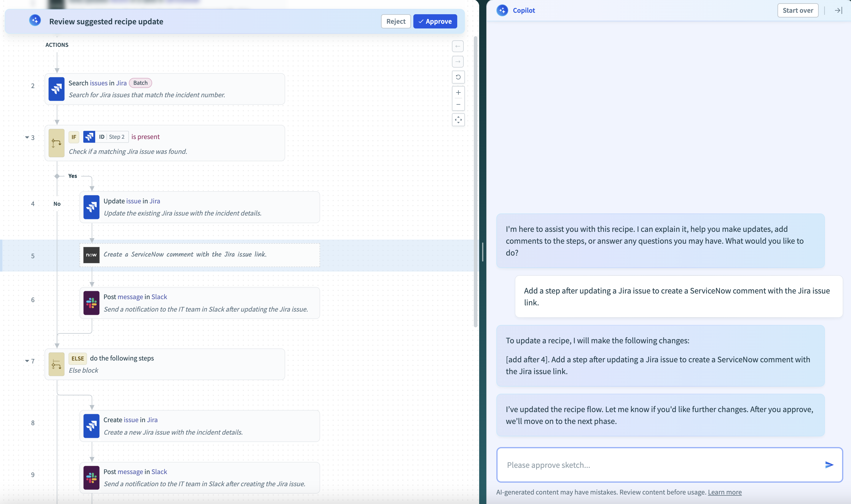Collapse the Copilot panel with arrow icon
851x504 pixels.
click(838, 10)
